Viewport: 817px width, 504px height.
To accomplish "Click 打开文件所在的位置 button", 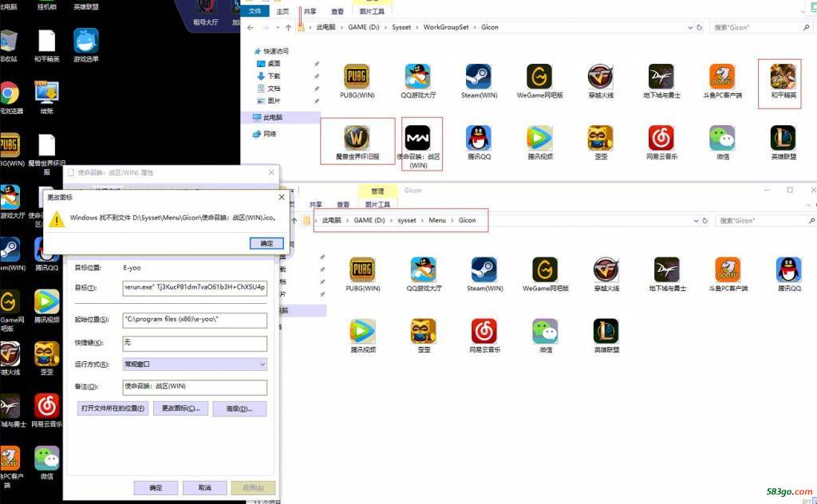I will [113, 408].
